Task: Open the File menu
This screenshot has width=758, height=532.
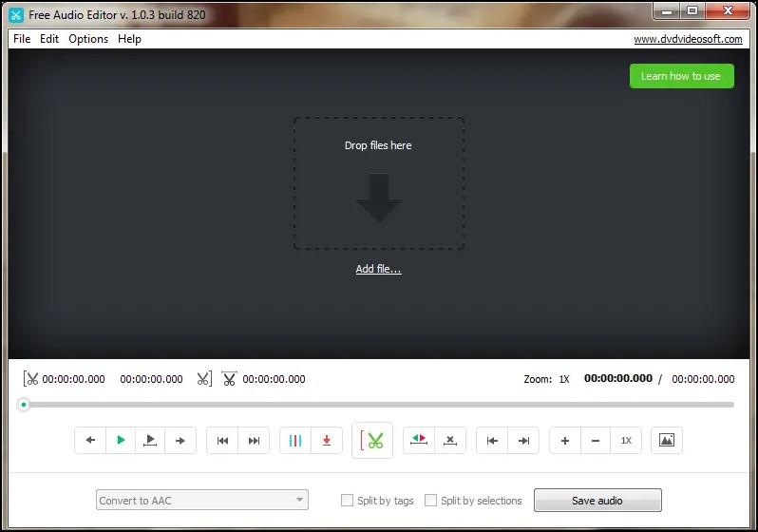Action: pos(22,39)
